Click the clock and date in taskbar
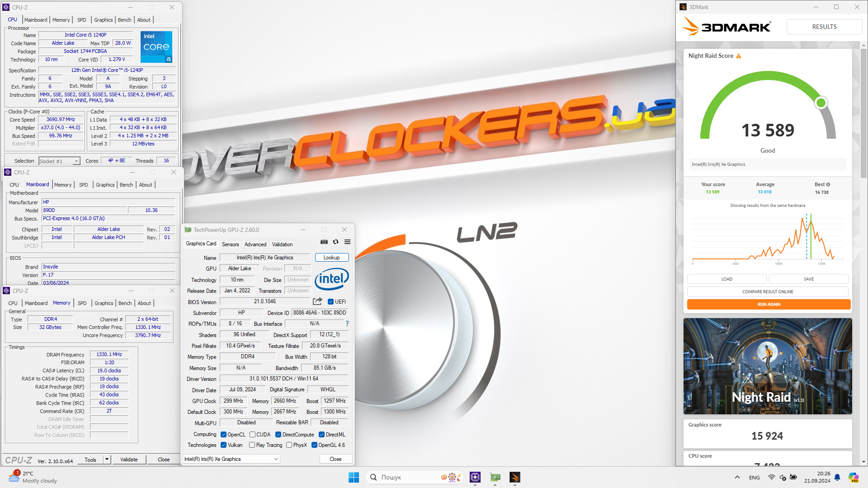 click(817, 477)
